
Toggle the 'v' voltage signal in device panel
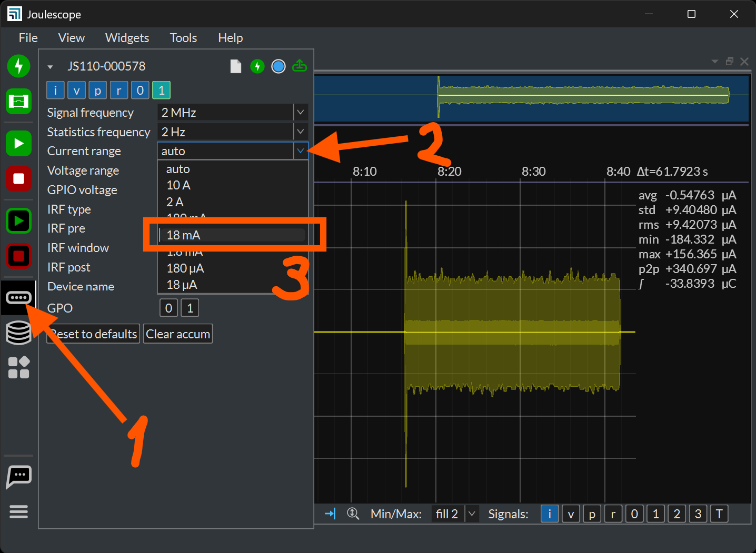coord(77,91)
